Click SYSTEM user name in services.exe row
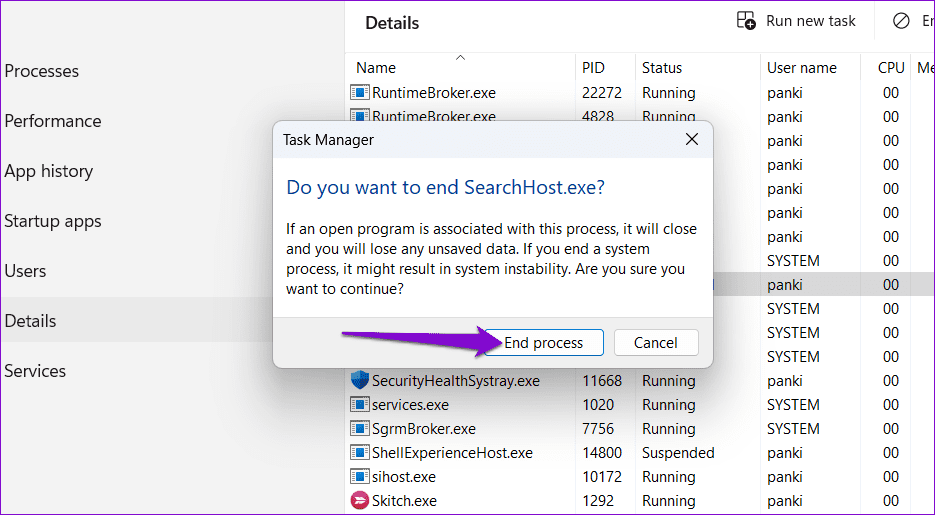Viewport: 935px width, 515px height. [x=793, y=405]
